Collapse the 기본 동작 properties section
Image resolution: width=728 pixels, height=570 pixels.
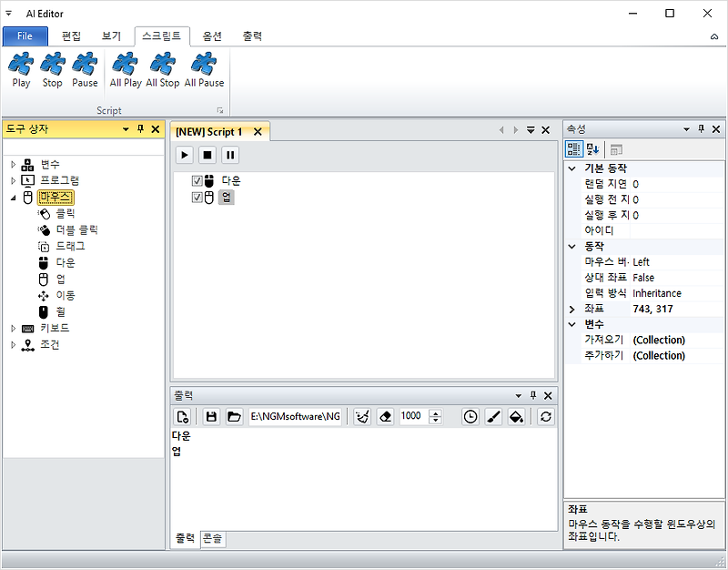(571, 168)
